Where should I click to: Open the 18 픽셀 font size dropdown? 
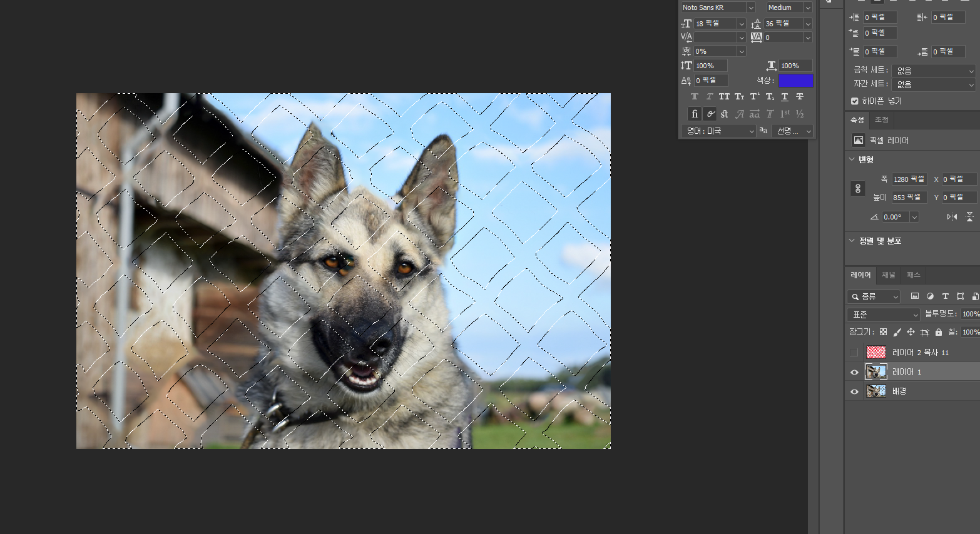[742, 24]
